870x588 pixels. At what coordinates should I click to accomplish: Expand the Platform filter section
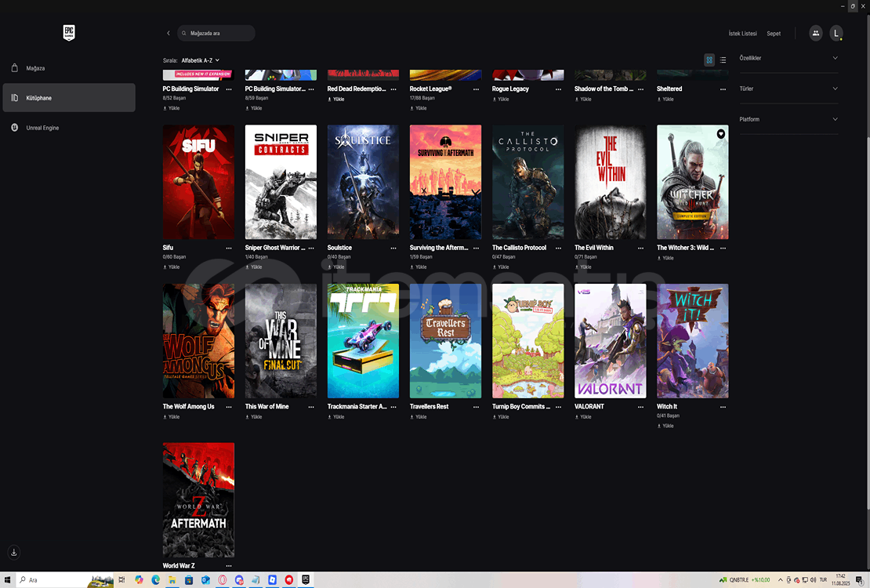click(788, 119)
